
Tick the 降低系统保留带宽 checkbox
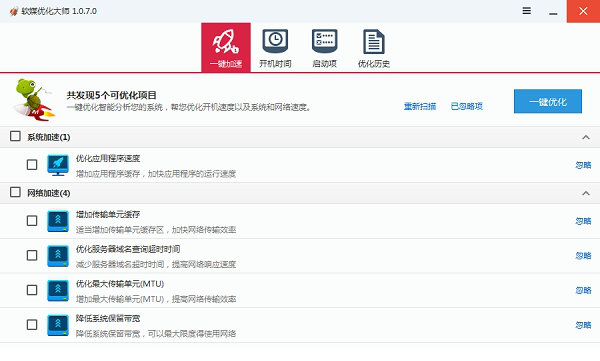(x=32, y=325)
